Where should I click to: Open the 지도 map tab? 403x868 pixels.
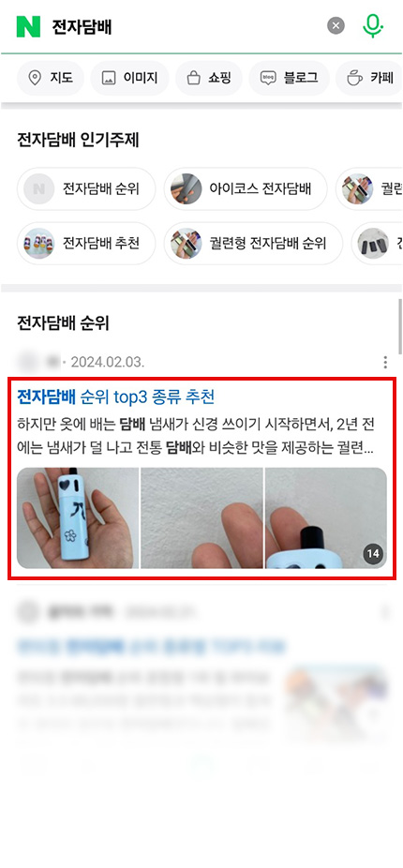[x=51, y=78]
